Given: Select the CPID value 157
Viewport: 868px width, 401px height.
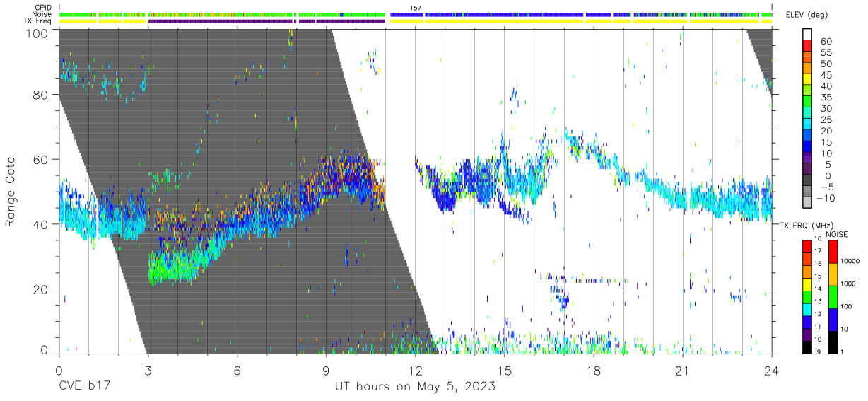Looking at the screenshot, I should click(416, 8).
